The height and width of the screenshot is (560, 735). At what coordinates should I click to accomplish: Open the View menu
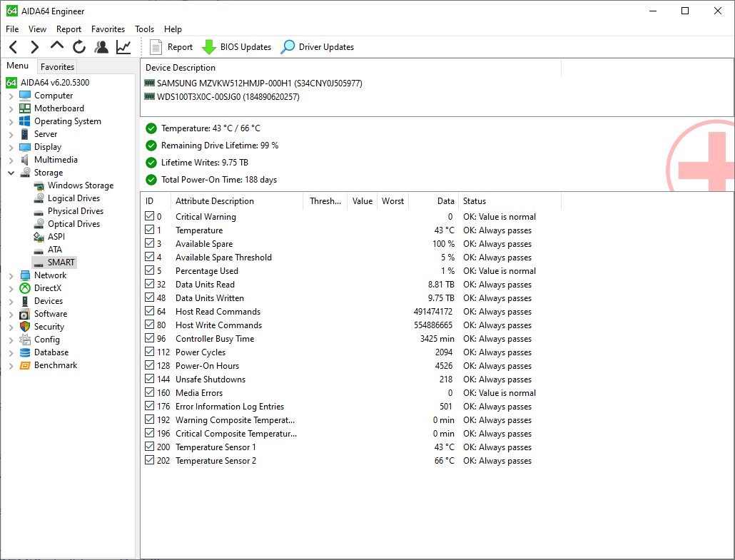click(x=38, y=29)
